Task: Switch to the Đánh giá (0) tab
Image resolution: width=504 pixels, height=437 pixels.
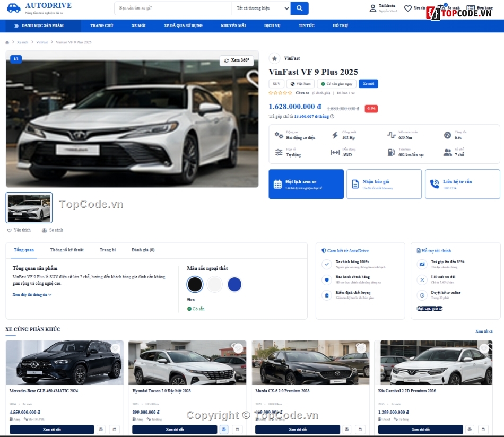Action: coord(143,250)
